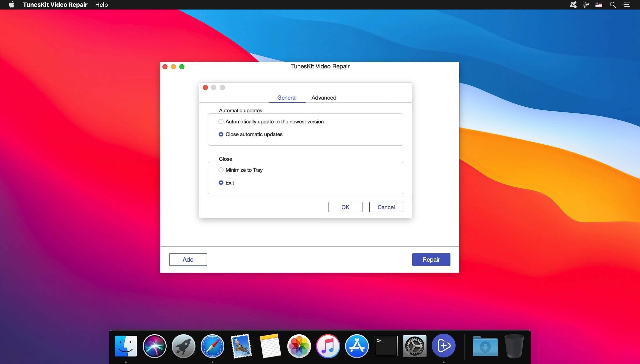Switch to the Advanced tab
This screenshot has width=640, height=364.
324,97
